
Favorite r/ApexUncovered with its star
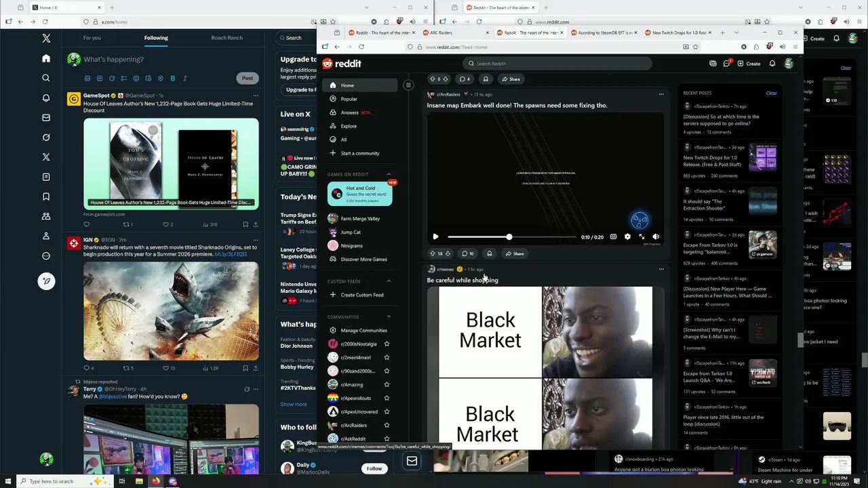tap(387, 411)
